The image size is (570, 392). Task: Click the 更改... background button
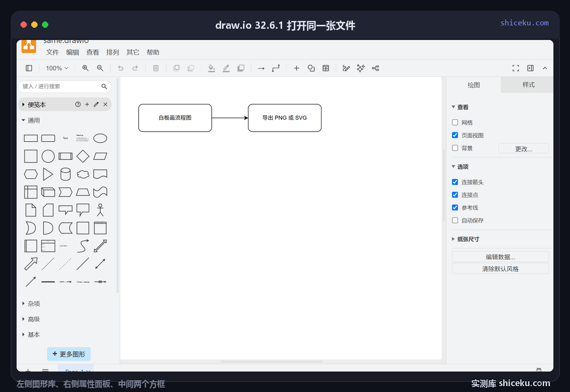(524, 149)
